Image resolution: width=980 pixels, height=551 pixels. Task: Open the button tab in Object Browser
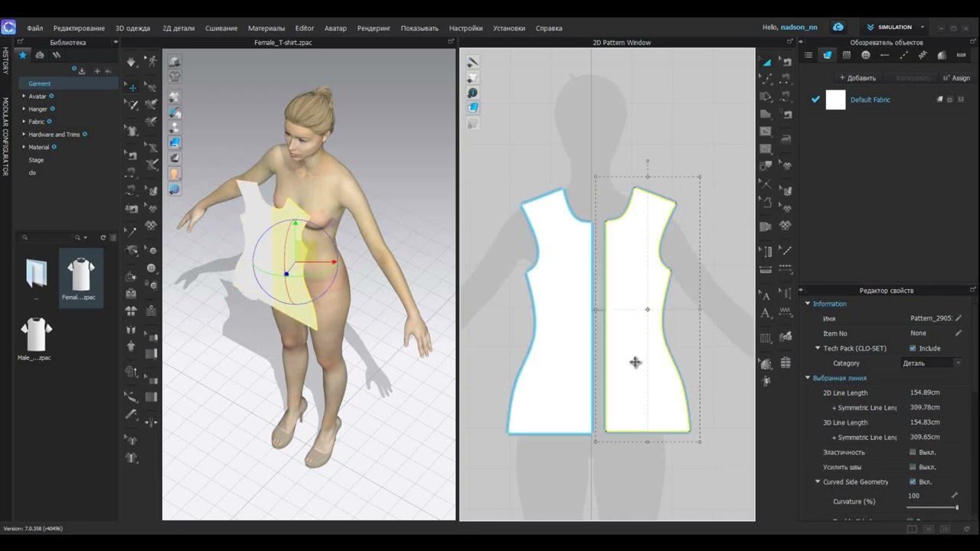pyautogui.click(x=865, y=55)
